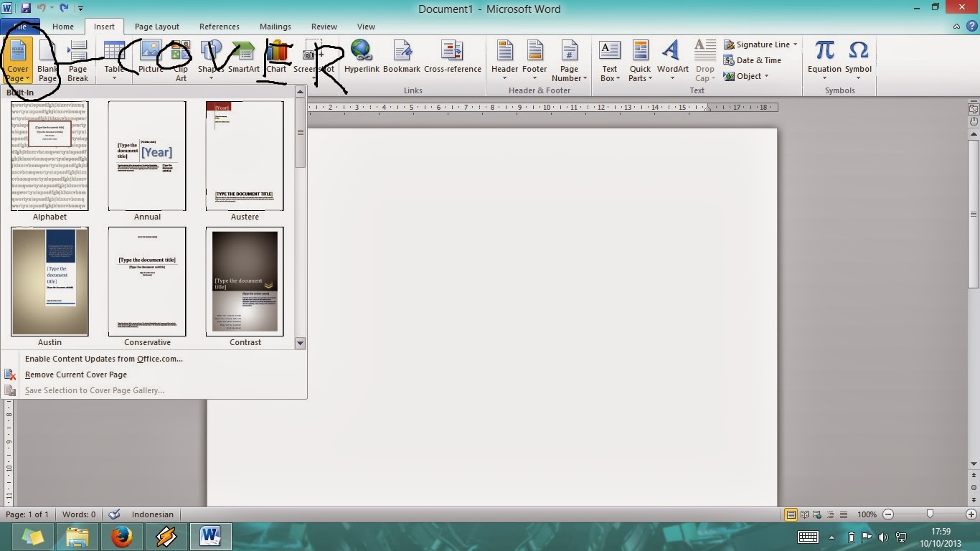
Task: Choose the Austin cover page
Action: [50, 287]
